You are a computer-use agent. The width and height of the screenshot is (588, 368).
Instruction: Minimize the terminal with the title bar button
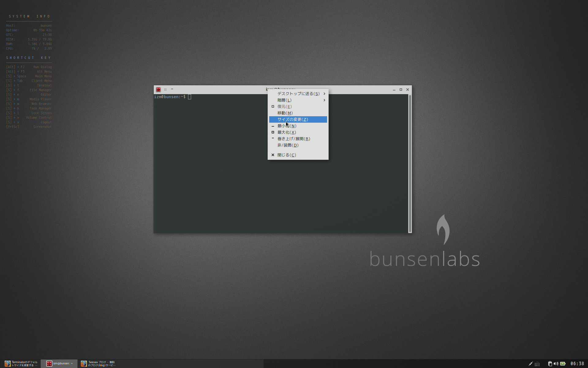click(394, 90)
